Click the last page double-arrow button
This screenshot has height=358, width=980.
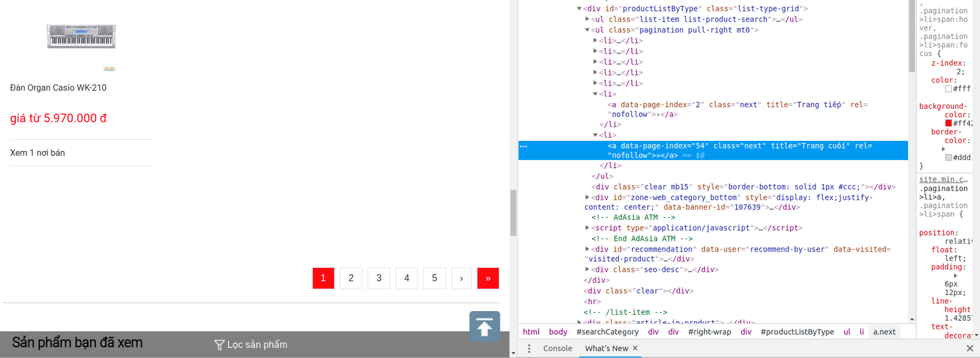[x=488, y=278]
